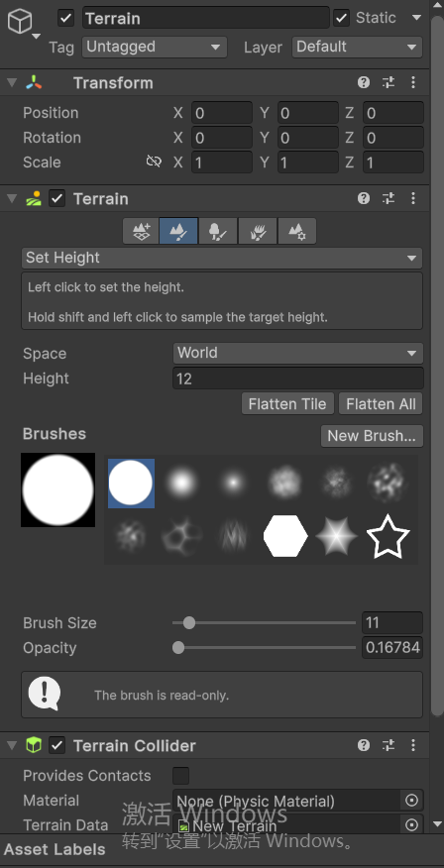Select the Create Neighbor Terrains tool
The width and height of the screenshot is (444, 868).
(x=141, y=231)
